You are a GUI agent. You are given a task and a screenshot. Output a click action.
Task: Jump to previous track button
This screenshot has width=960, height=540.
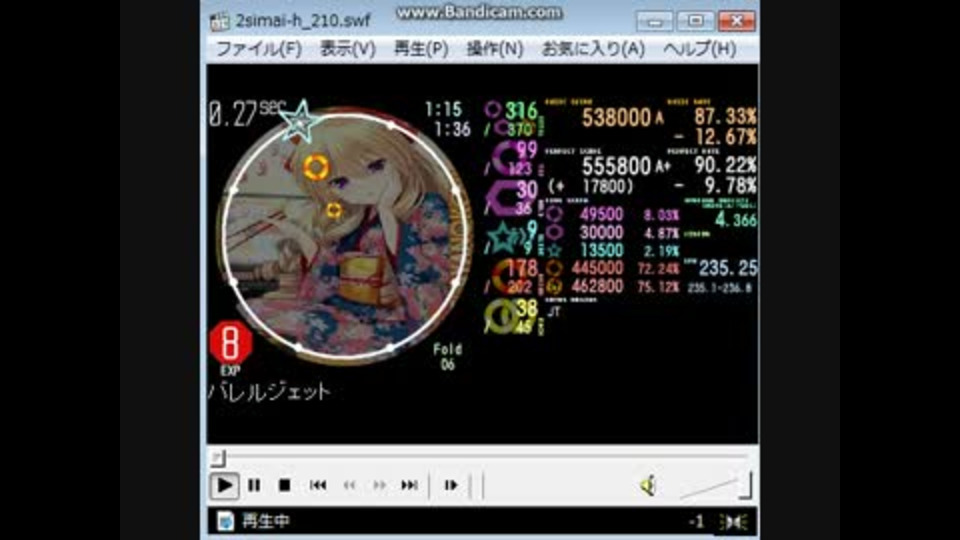[x=318, y=486]
